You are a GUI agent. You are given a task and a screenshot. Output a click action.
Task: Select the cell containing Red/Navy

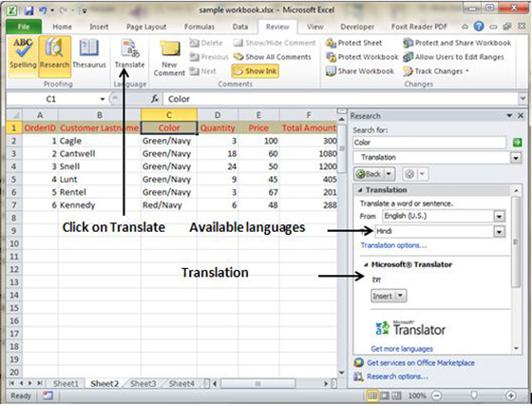[169, 205]
